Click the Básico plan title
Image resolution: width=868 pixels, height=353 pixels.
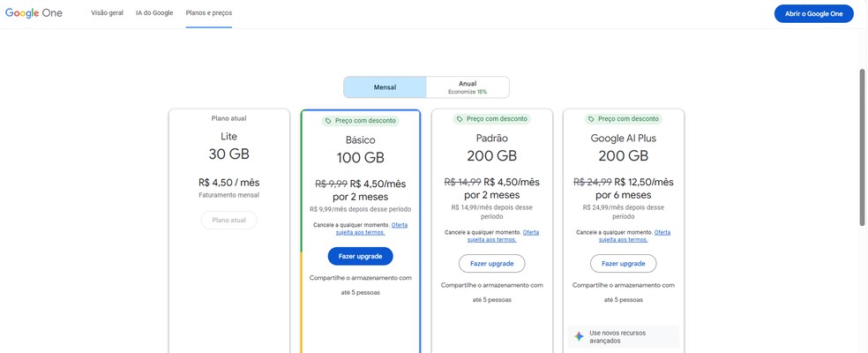point(361,140)
